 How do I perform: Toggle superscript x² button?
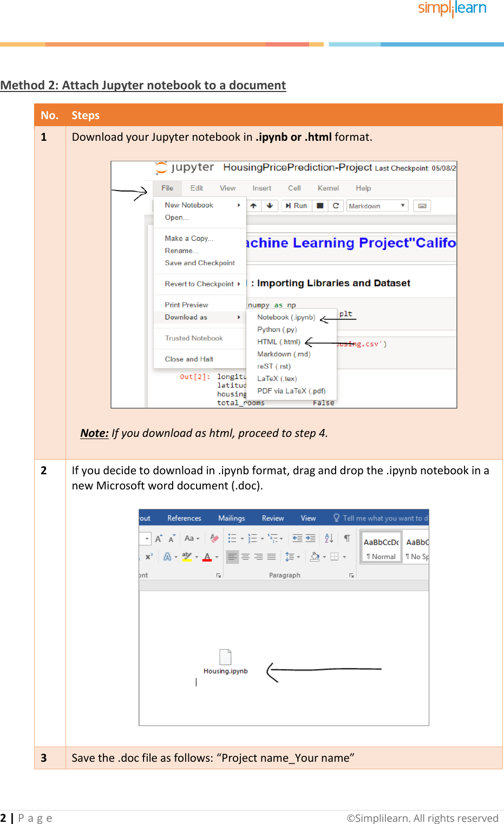click(x=149, y=557)
